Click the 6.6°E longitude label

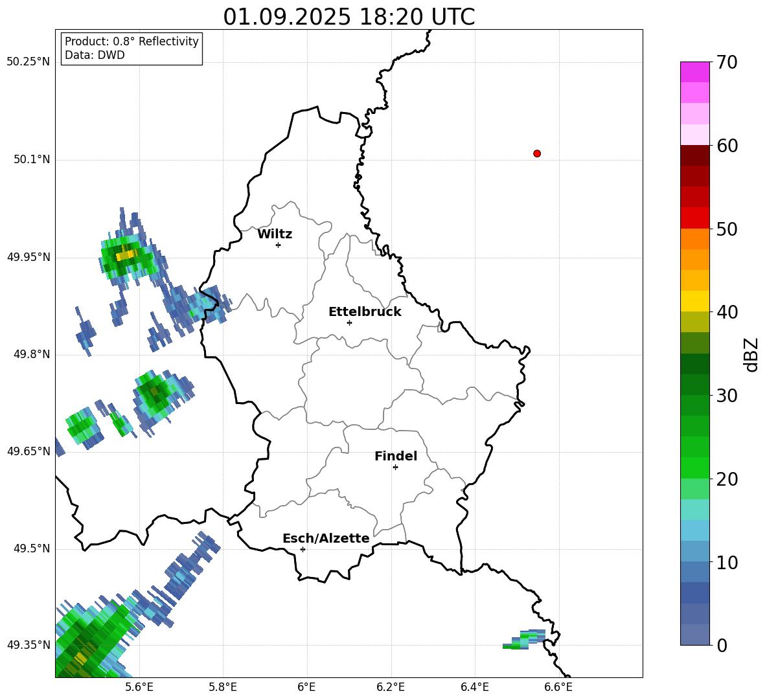[558, 687]
